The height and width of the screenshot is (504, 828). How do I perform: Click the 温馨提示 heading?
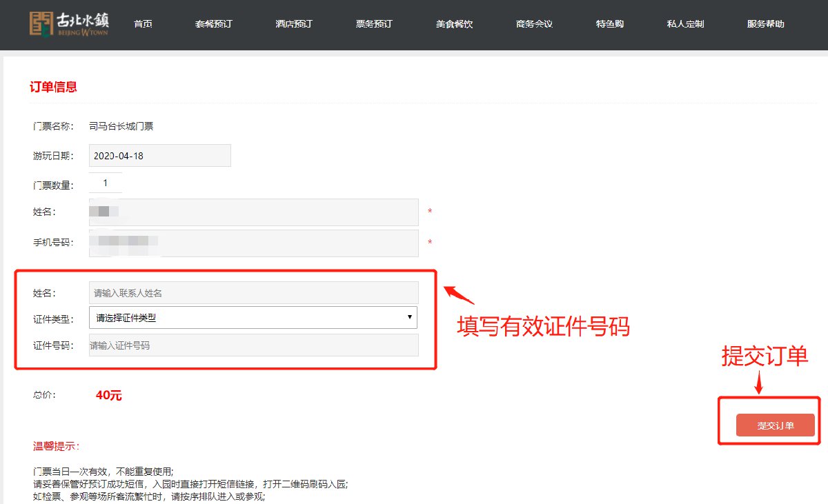pyautogui.click(x=57, y=446)
